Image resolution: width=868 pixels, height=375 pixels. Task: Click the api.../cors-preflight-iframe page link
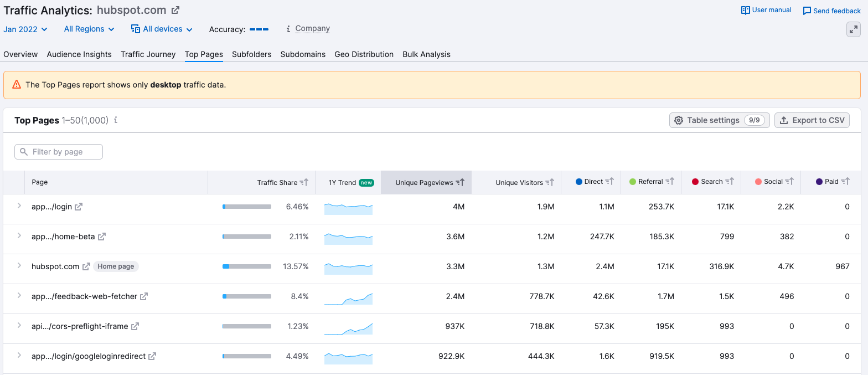click(80, 326)
